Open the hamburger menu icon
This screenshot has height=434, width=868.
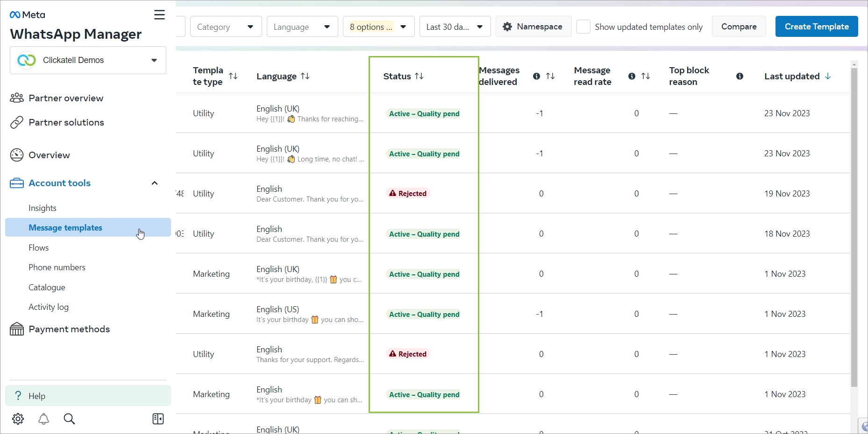[159, 15]
